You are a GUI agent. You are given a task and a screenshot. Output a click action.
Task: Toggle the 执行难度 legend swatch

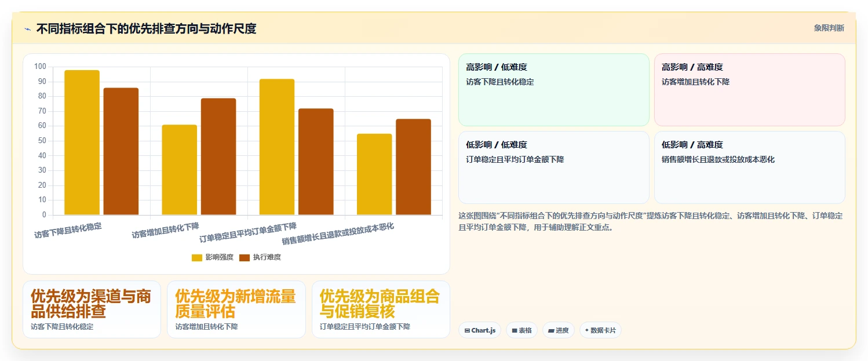[245, 257]
